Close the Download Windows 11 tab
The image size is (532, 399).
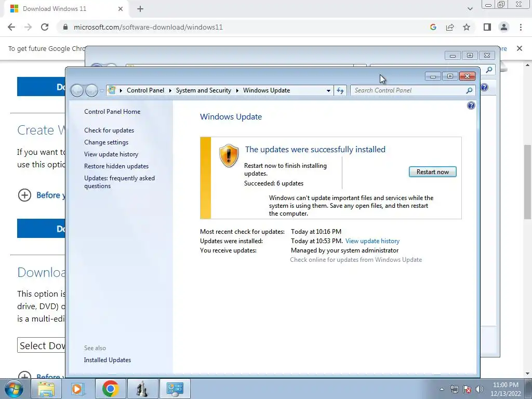(121, 9)
